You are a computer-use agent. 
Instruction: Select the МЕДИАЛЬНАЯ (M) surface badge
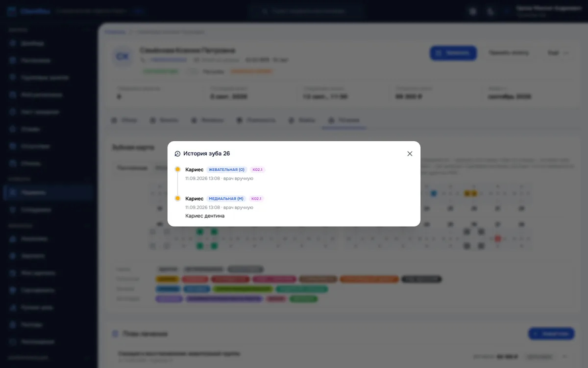pos(226,199)
